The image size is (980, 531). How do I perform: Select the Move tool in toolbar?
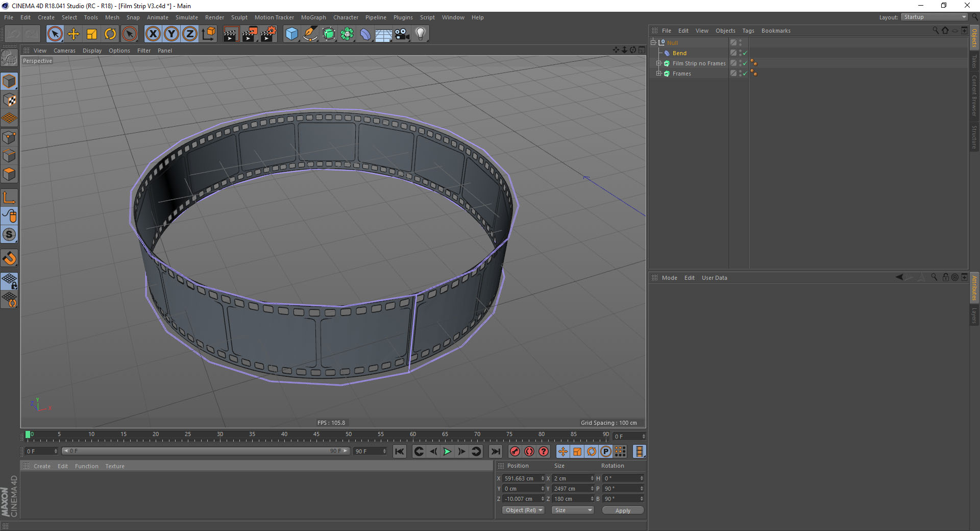[73, 34]
